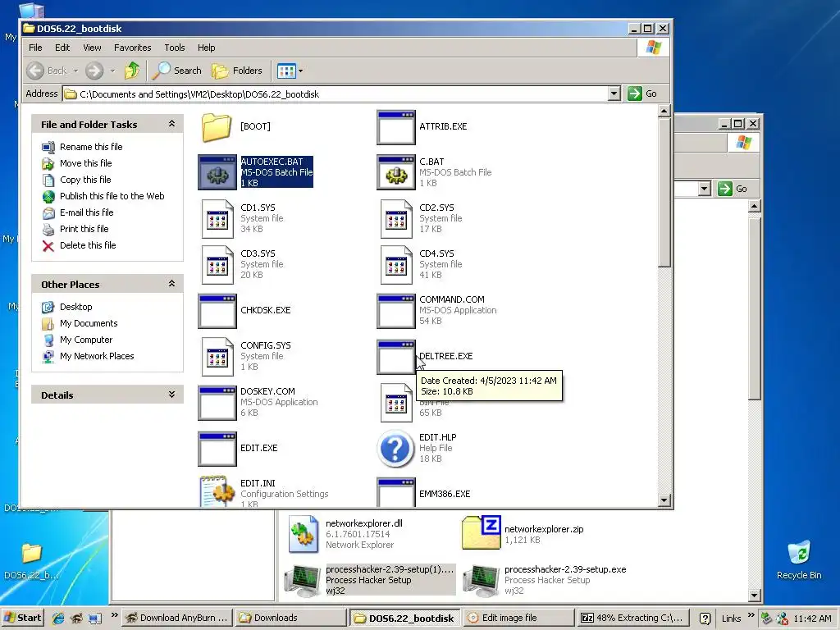Image resolution: width=840 pixels, height=630 pixels.
Task: Open the Forward history dropdown arrow
Action: pyautogui.click(x=112, y=71)
